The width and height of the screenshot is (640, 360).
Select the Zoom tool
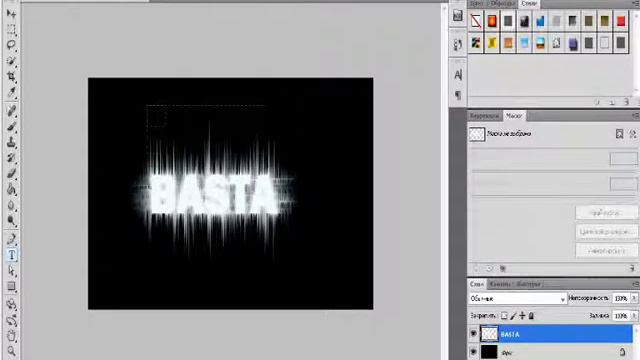(11, 351)
